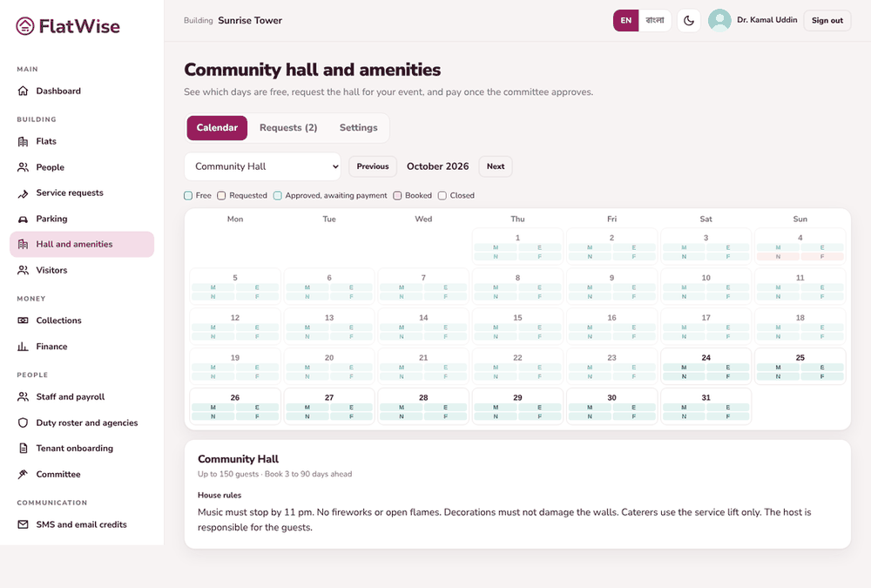Click the Duty roster shield icon
This screenshot has width=871, height=588.
point(23,423)
